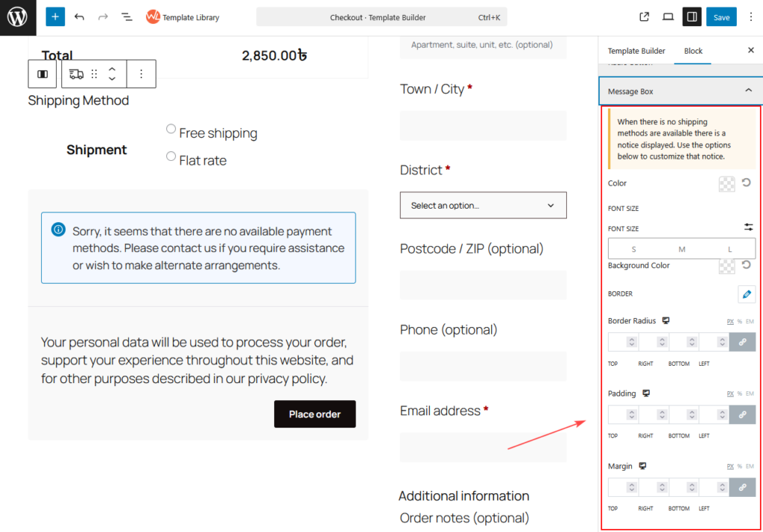Image resolution: width=763 pixels, height=532 pixels.
Task: Switch to the Template Builder tab
Action: pyautogui.click(x=636, y=51)
